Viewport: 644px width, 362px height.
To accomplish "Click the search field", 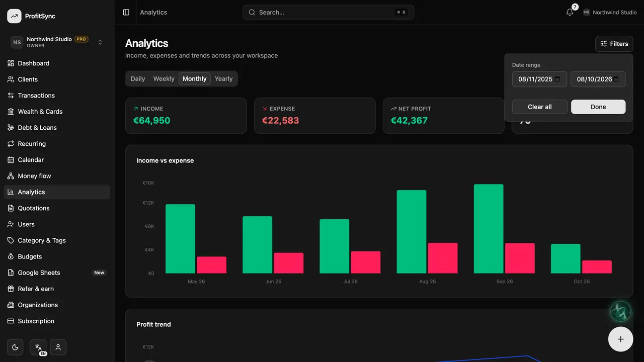I will pyautogui.click(x=329, y=12).
